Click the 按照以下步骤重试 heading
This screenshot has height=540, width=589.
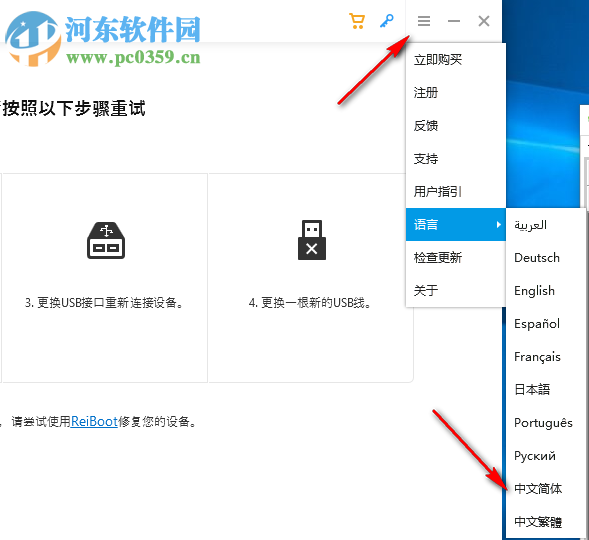point(73,109)
